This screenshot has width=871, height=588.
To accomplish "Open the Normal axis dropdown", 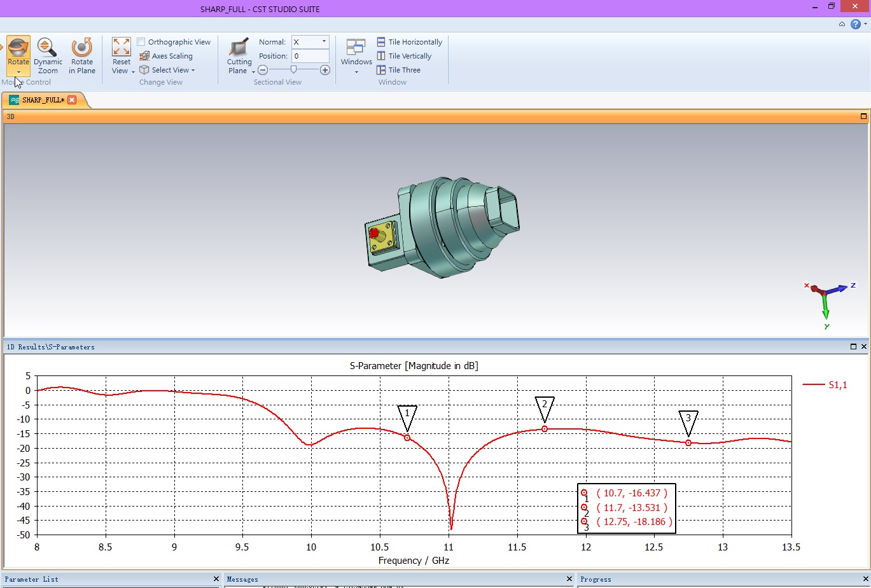I will [323, 42].
